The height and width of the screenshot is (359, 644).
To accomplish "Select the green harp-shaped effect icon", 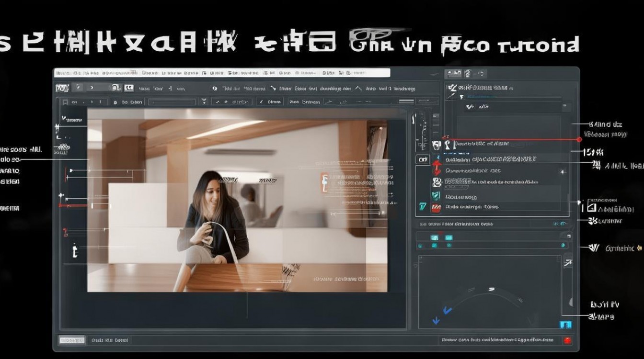I will click(x=436, y=196).
